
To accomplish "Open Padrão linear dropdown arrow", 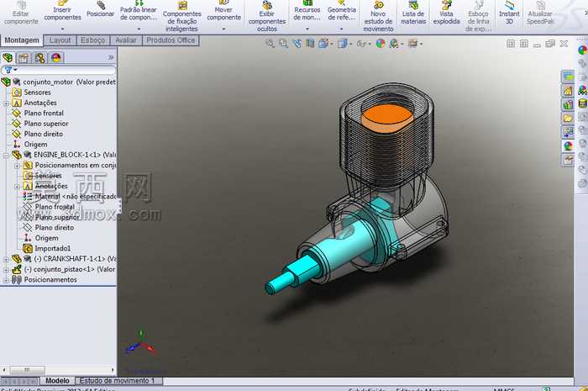I will (x=139, y=29).
